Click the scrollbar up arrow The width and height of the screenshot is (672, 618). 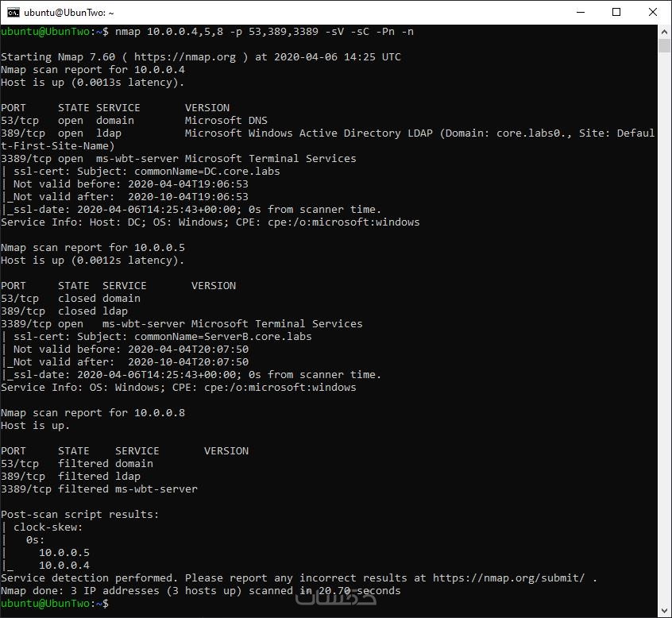tap(664, 32)
